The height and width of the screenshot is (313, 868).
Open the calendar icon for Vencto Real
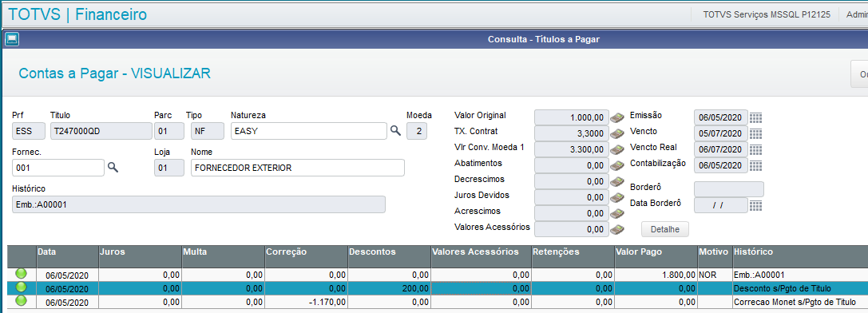pyautogui.click(x=755, y=149)
